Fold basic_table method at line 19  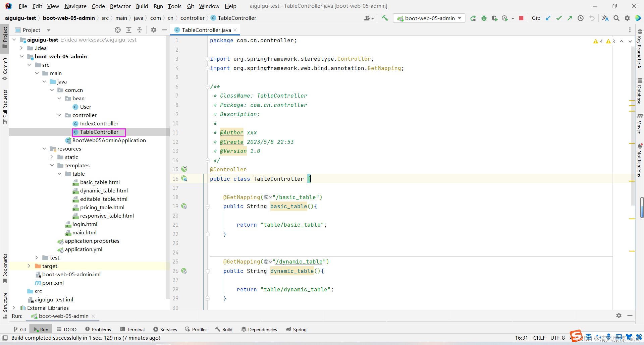[208, 207]
